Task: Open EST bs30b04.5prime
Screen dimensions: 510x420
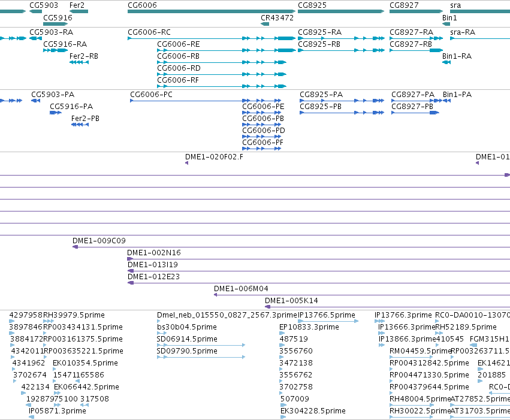Action: point(187,327)
